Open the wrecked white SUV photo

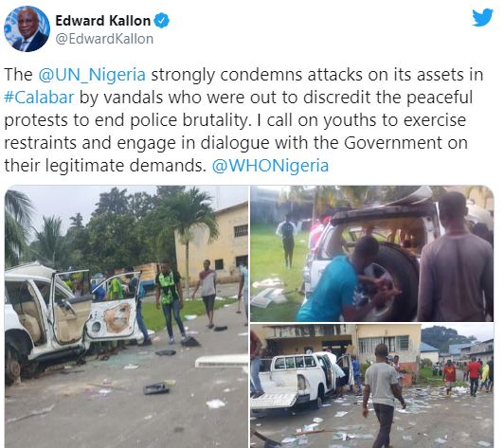click(x=126, y=316)
